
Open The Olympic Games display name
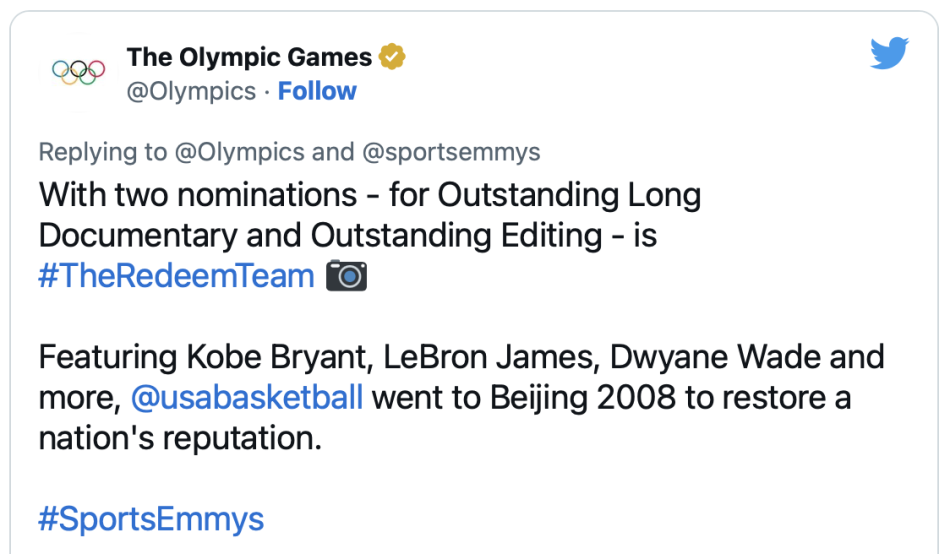249,57
